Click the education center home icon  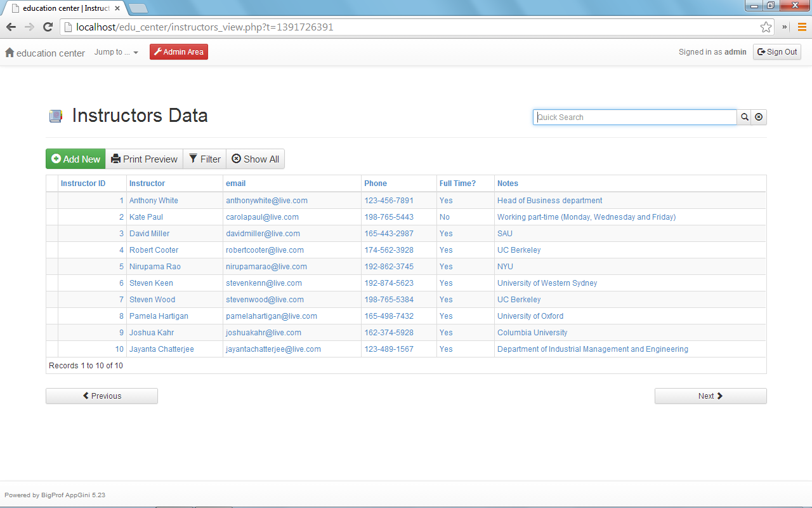10,53
